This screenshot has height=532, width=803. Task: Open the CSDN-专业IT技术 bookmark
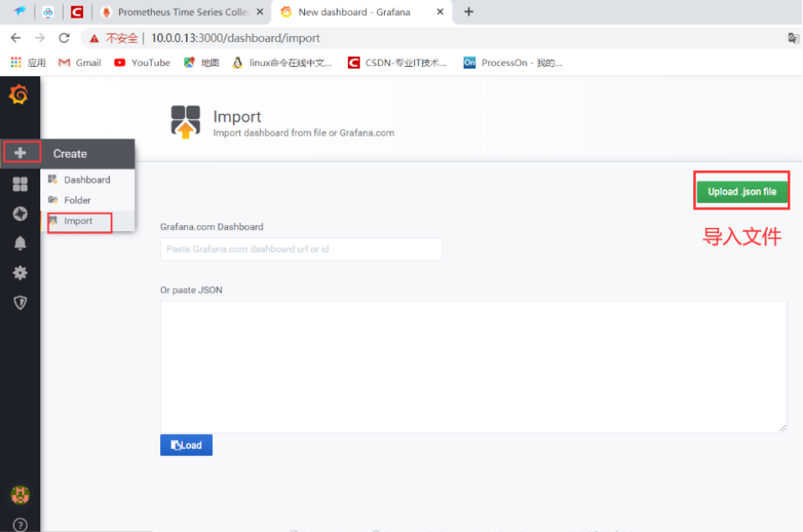397,63
